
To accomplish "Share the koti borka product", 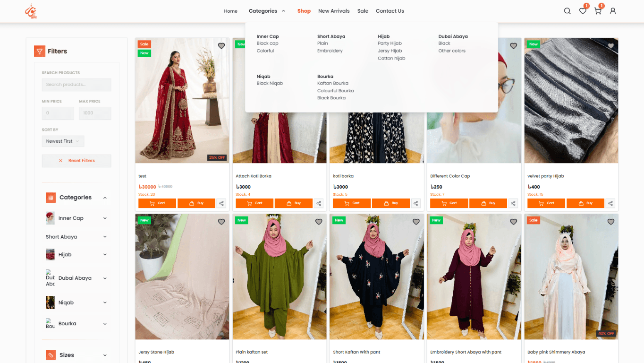I will [416, 203].
